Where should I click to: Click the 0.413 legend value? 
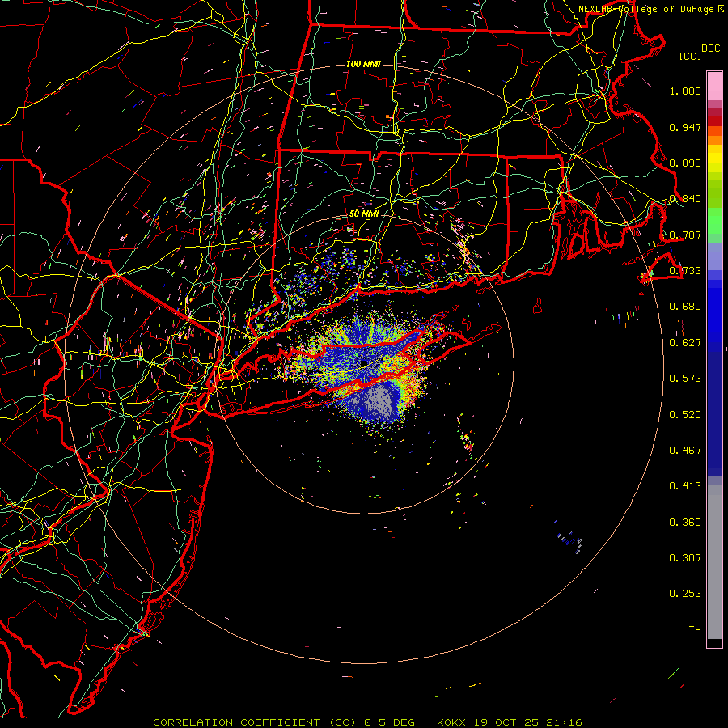point(685,486)
